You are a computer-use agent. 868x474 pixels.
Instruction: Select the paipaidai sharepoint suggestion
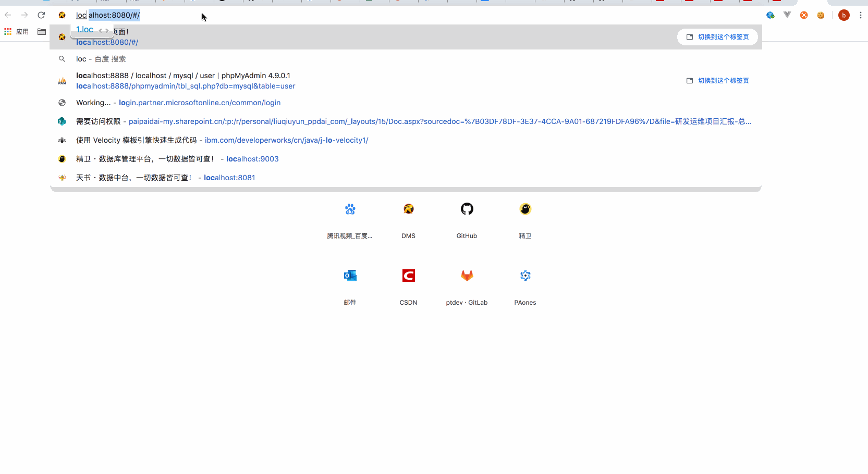pos(406,121)
